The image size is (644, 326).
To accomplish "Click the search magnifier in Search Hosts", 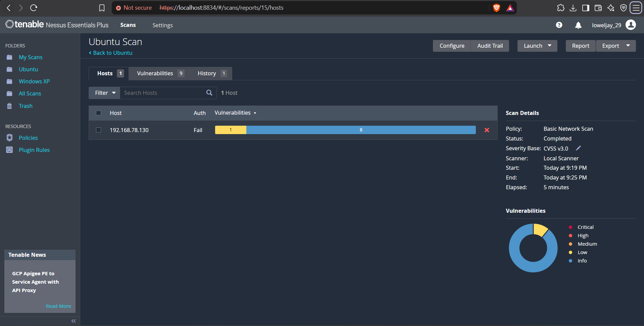I will coord(209,93).
